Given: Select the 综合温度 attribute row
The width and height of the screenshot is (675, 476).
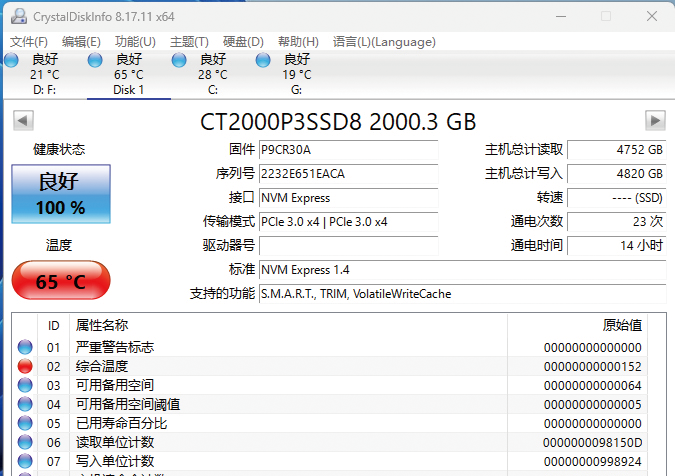Looking at the screenshot, I should [330, 366].
